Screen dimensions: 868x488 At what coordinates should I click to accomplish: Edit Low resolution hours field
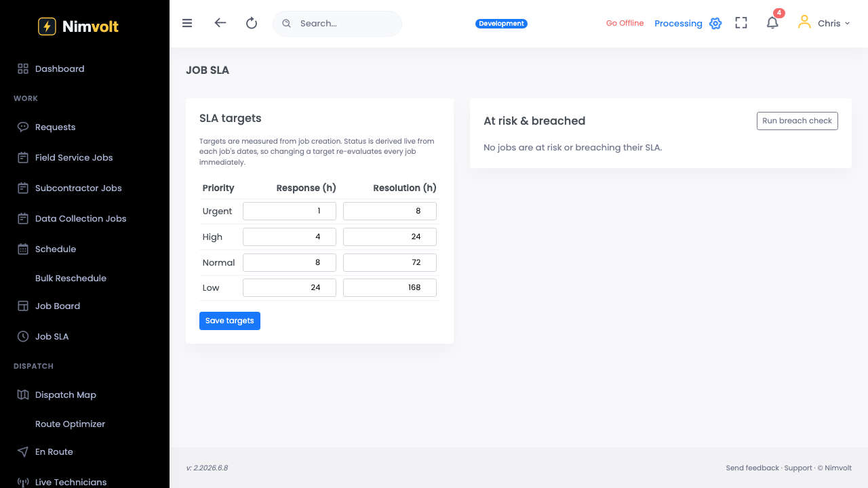390,287
